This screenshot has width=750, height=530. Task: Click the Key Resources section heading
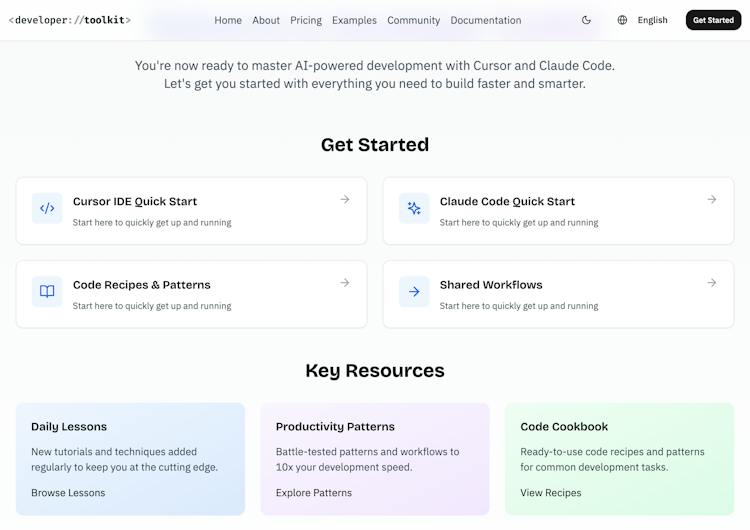pos(375,371)
